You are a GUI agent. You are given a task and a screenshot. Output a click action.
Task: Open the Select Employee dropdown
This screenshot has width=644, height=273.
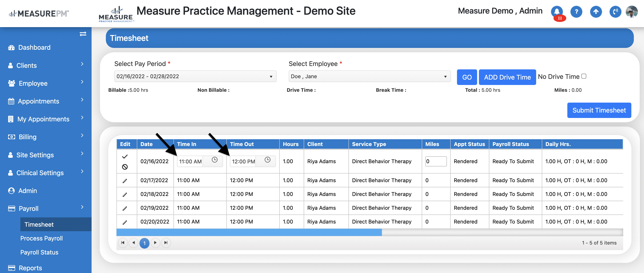pyautogui.click(x=369, y=76)
